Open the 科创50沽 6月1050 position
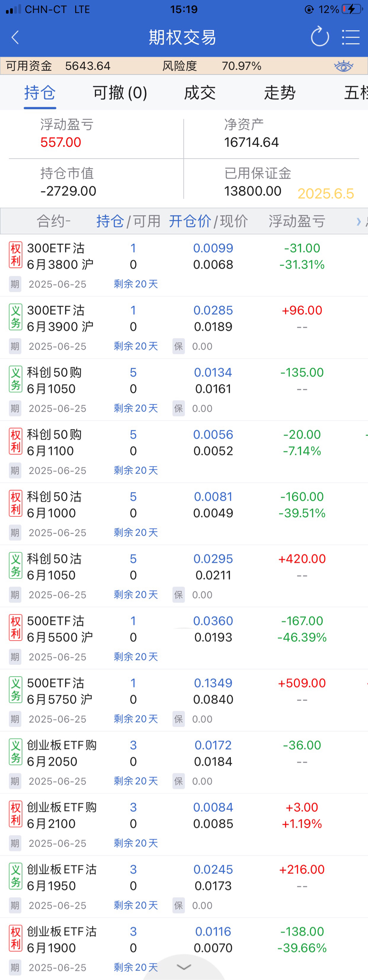 [x=54, y=567]
